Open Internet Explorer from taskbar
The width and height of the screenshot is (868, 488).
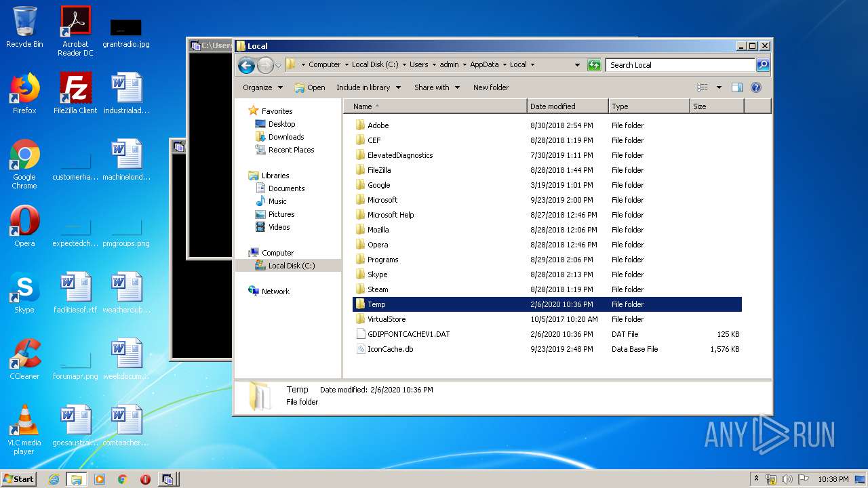tap(54, 479)
